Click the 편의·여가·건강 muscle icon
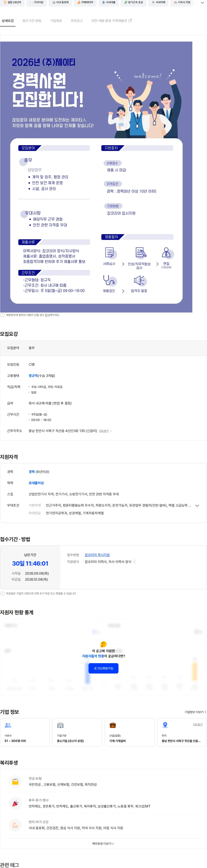207x868 pixels. click(15, 825)
